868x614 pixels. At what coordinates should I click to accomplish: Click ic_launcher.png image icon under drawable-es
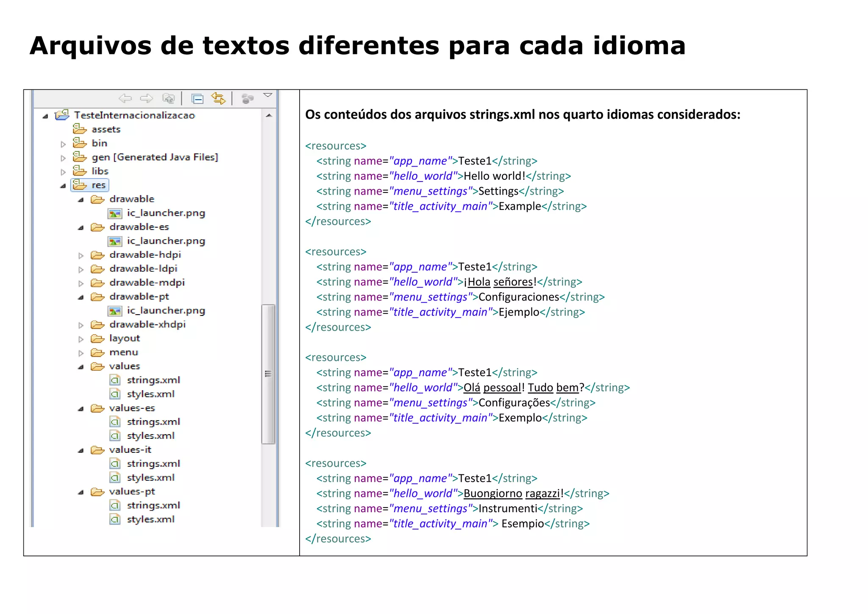115,241
